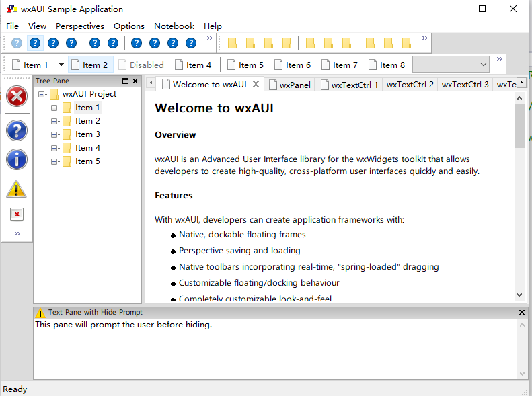Click Item 4 in the toolbar
Viewport: 532px width, 396px height.
coord(193,65)
